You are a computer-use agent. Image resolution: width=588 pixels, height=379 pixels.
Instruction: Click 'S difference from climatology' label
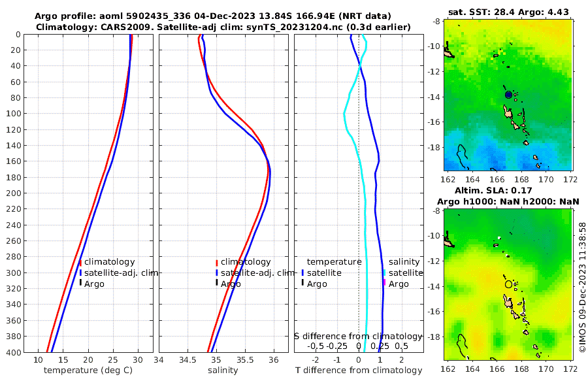click(x=359, y=337)
